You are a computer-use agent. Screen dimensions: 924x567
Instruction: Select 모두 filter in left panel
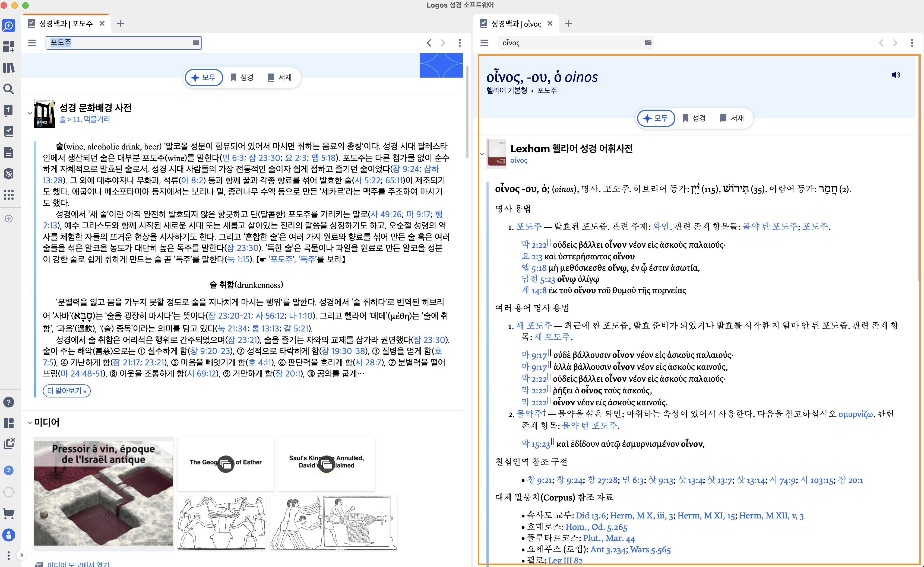204,78
